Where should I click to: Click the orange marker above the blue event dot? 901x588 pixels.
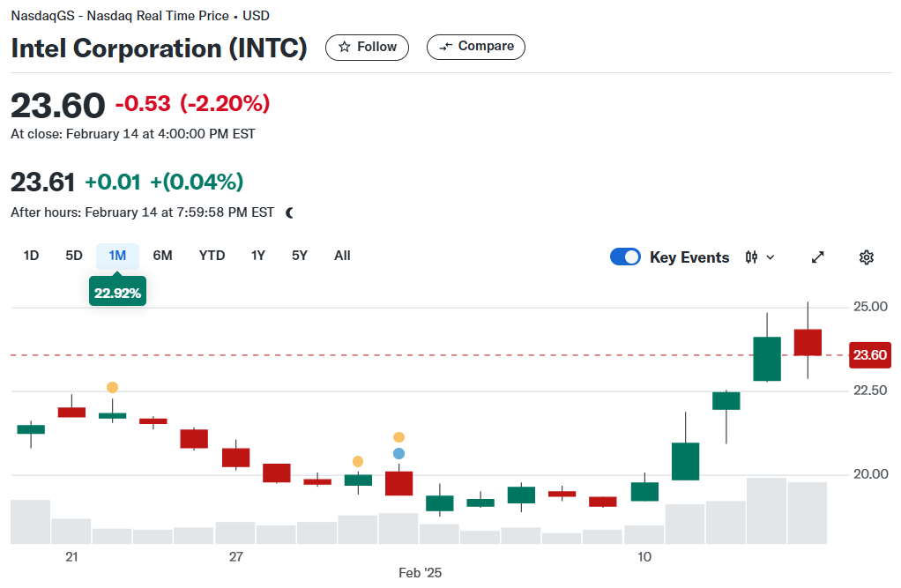398,437
